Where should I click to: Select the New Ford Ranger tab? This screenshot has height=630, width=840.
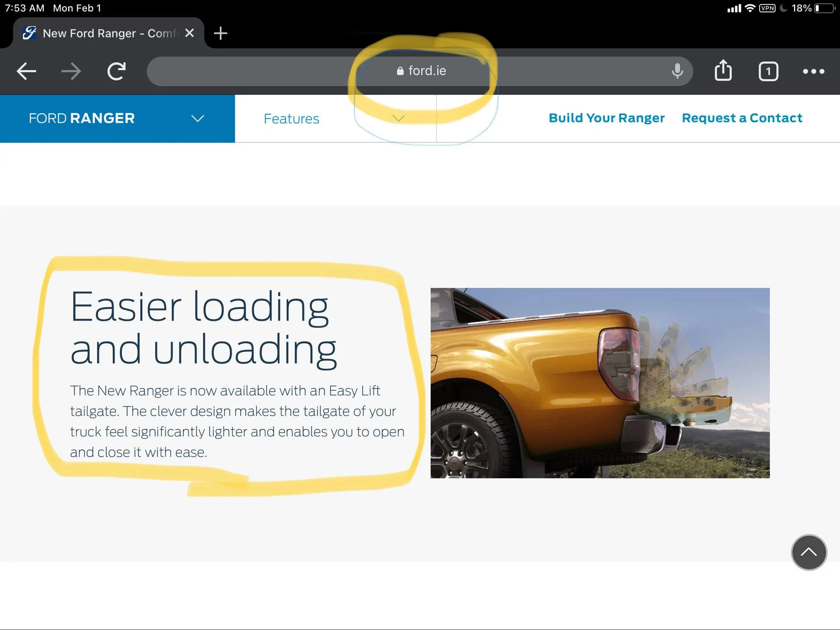109,33
